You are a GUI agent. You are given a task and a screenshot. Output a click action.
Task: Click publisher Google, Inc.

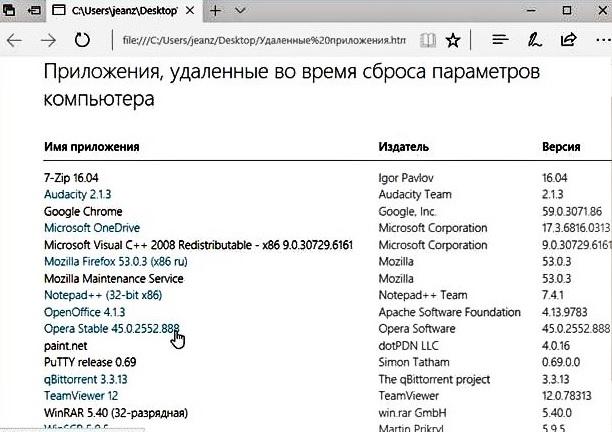click(x=407, y=212)
